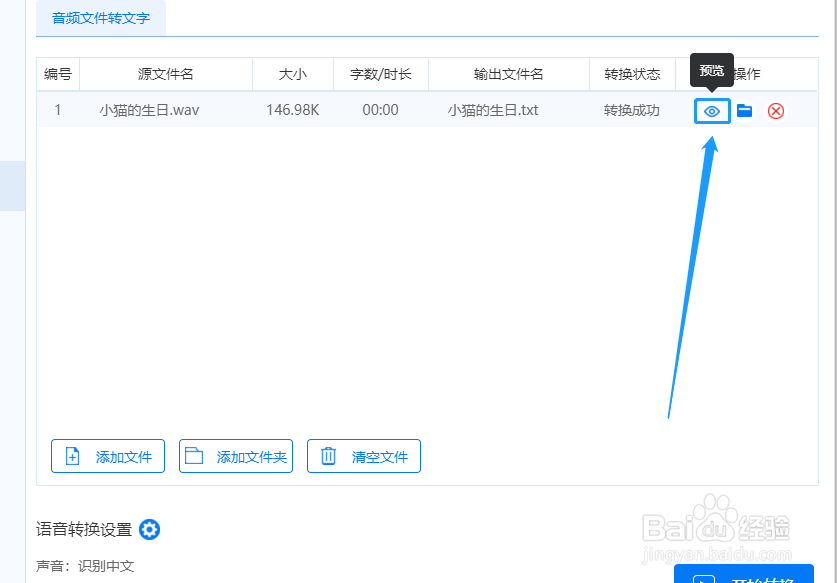Click the trash icon inside 清空文件 button
The width and height of the screenshot is (837, 583).
pos(329,456)
